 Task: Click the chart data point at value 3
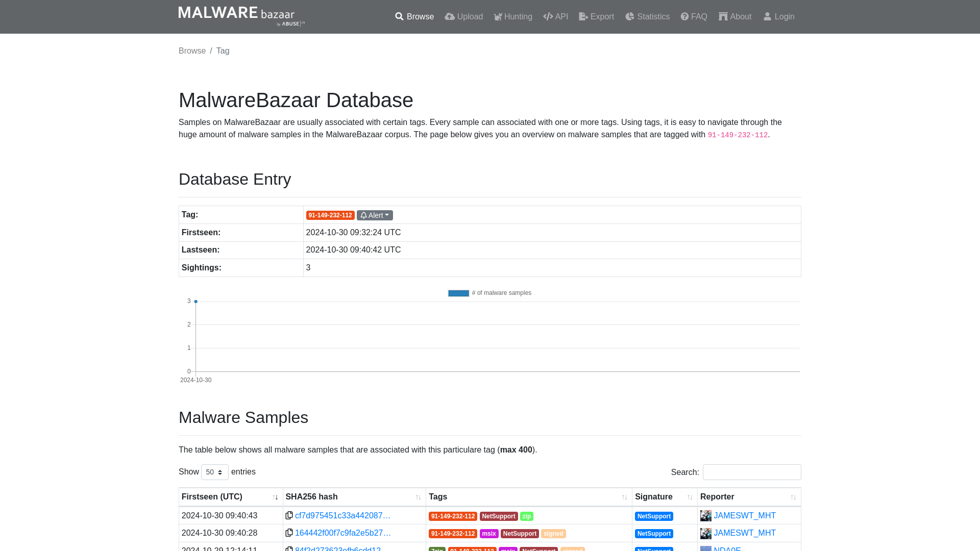pos(195,302)
